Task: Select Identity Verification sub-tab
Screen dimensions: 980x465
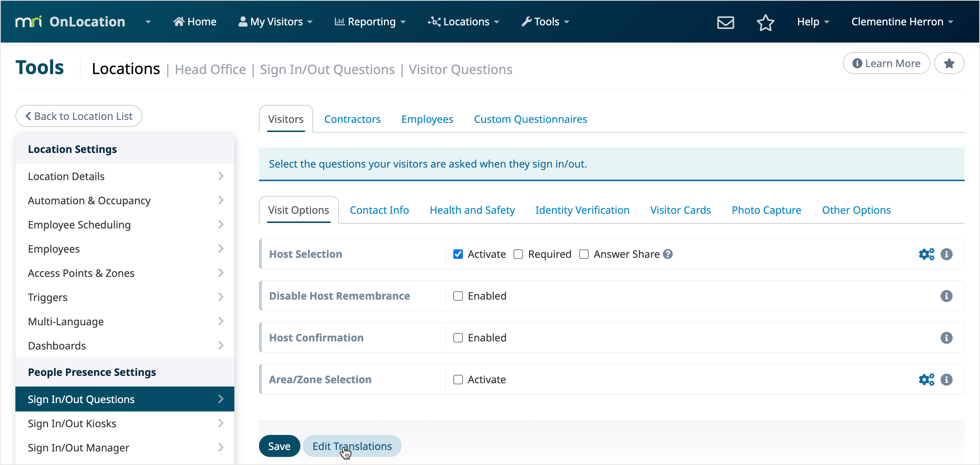Action: [582, 210]
